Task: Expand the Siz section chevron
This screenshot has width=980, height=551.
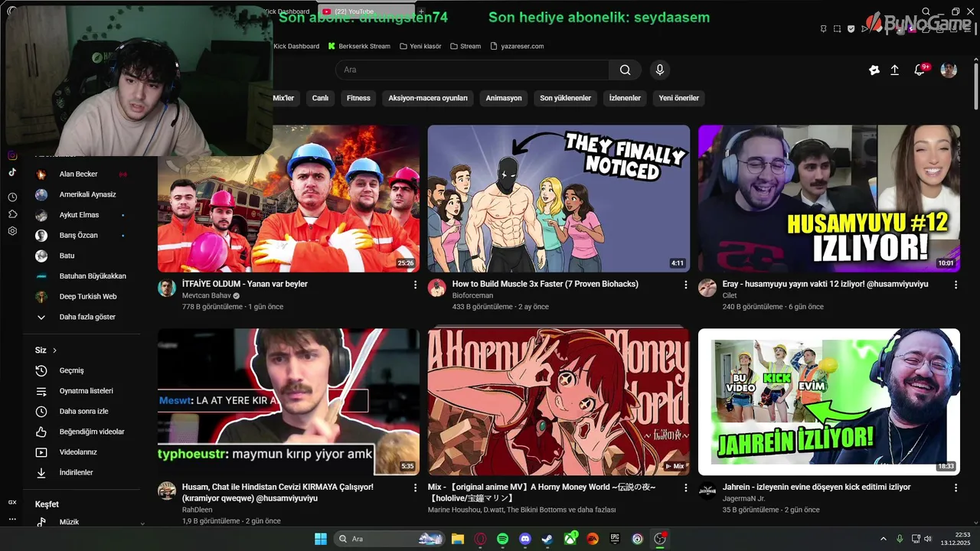Action: [54, 350]
